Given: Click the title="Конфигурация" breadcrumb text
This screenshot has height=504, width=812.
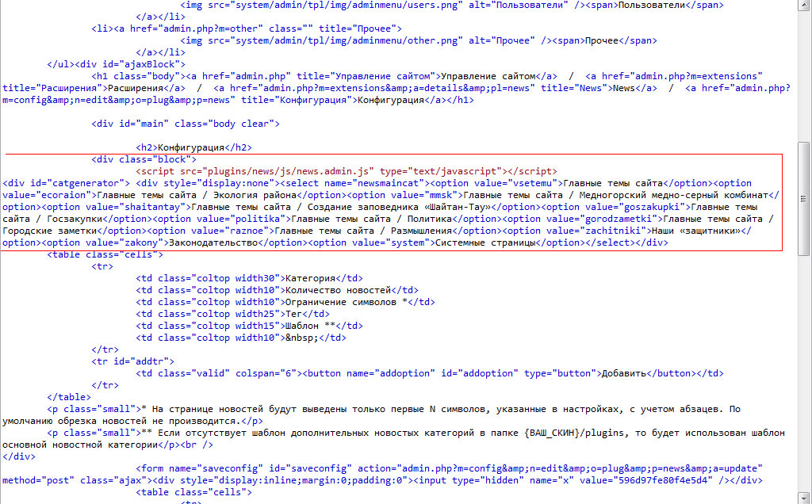Looking at the screenshot, I should point(299,101).
